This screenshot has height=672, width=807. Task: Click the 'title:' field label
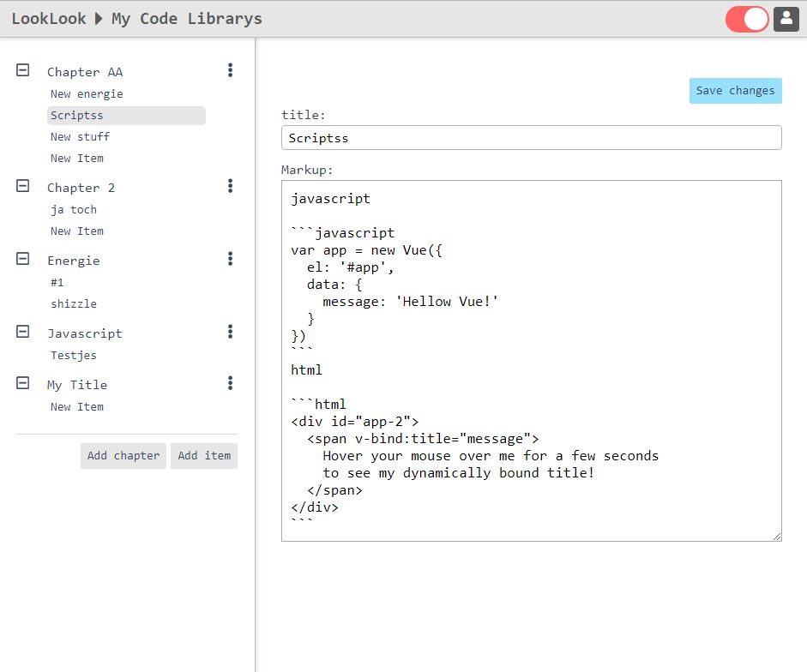tap(303, 115)
